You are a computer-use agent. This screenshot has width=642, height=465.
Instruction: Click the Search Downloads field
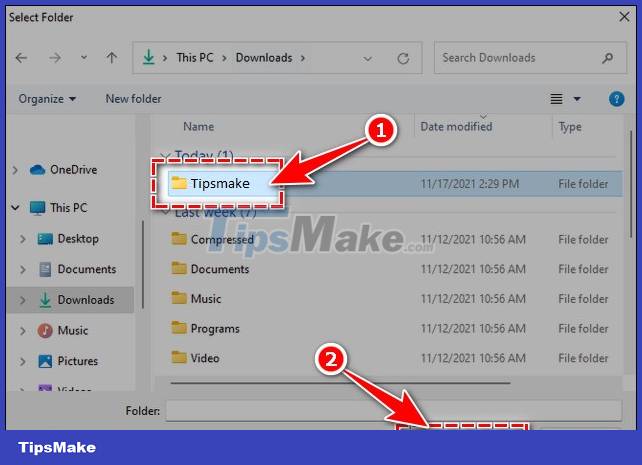click(x=530, y=58)
